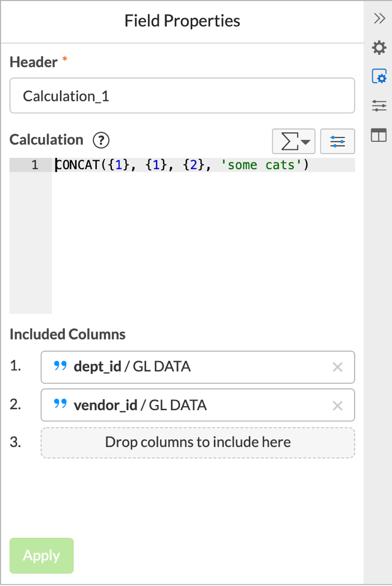Click the drop columns placeholder area
392x586 pixels.
(197, 442)
